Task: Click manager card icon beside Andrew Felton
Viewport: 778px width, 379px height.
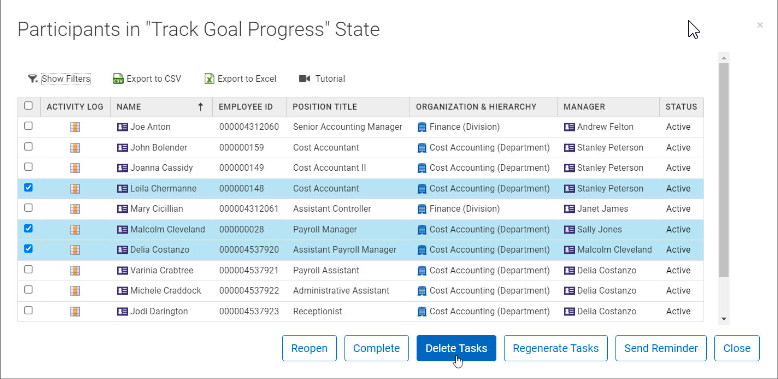Action: 569,127
